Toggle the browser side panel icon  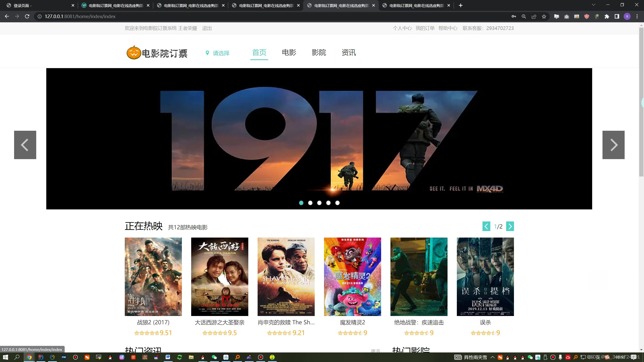point(617,16)
